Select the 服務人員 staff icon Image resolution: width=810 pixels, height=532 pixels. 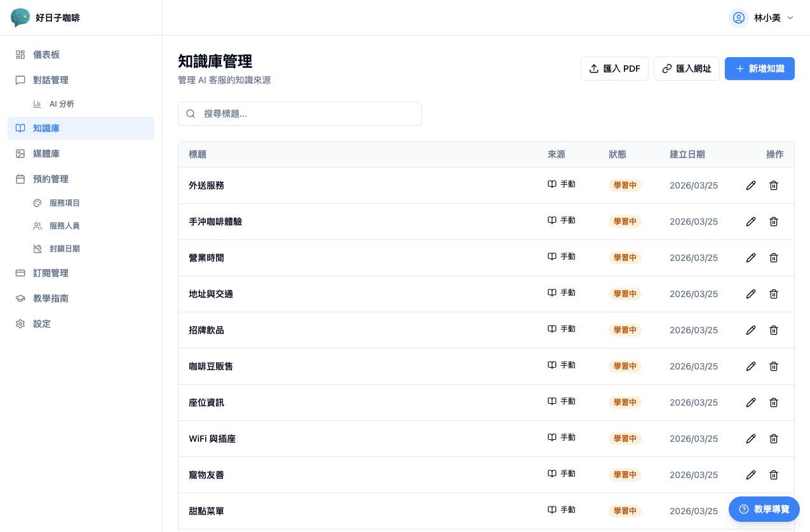[x=38, y=225]
